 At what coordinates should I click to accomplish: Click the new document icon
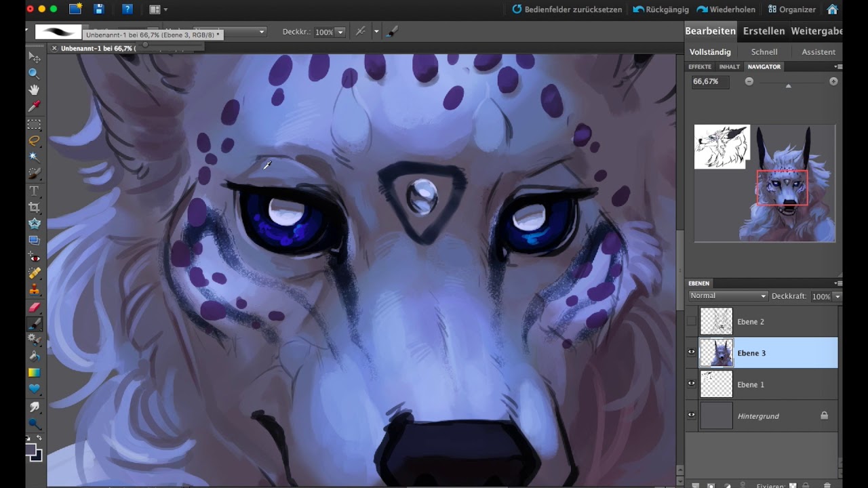point(75,9)
